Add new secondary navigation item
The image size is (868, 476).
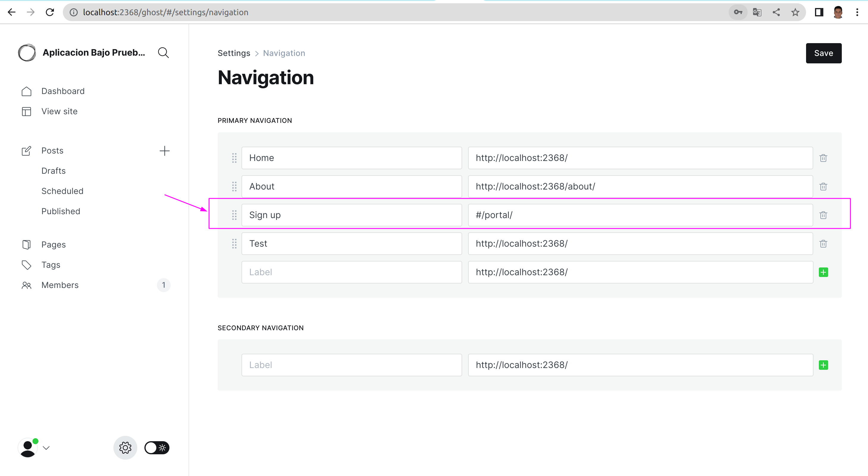click(x=823, y=365)
